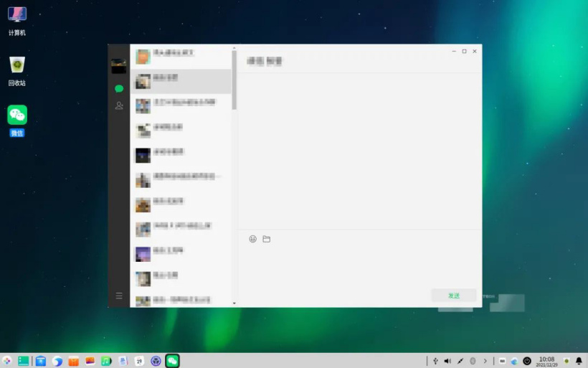Select the 计算机 desktop icon
The image size is (588, 368).
(17, 21)
